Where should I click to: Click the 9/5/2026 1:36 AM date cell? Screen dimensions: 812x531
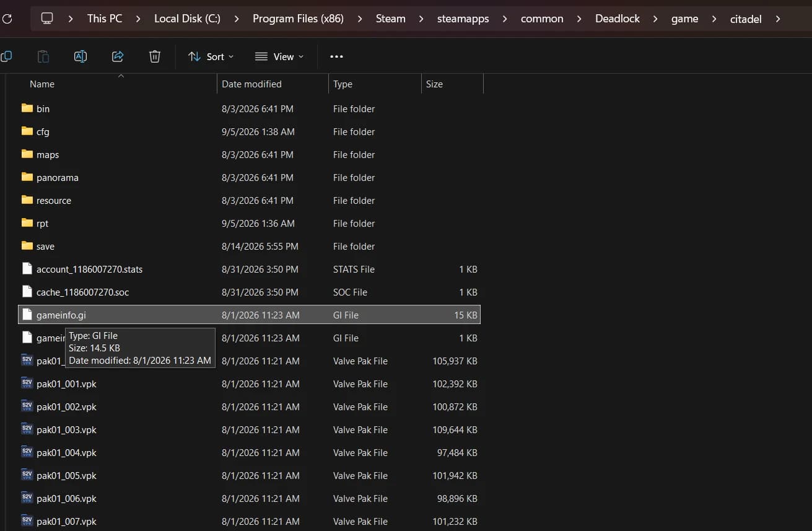258,223
